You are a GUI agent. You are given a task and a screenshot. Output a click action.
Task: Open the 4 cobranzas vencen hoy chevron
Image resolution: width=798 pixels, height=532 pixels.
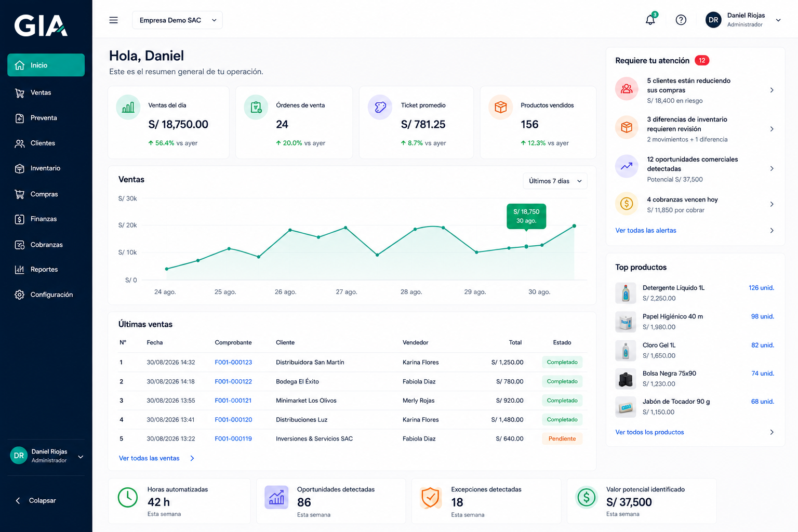(x=772, y=204)
